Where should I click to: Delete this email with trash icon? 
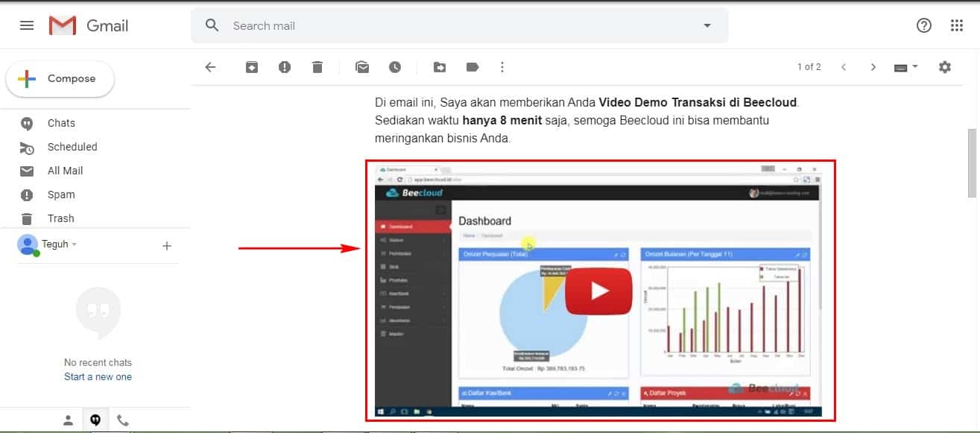click(317, 67)
